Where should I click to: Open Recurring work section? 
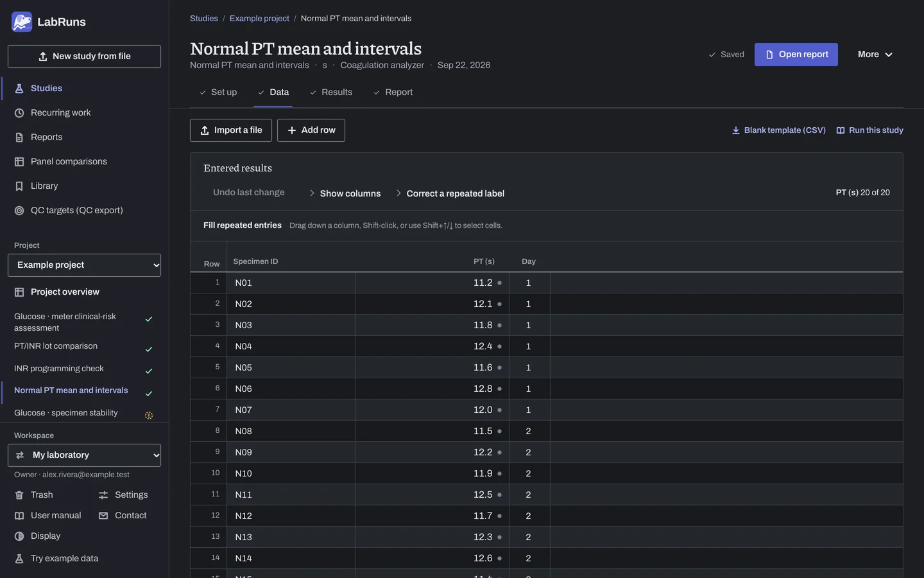point(60,113)
